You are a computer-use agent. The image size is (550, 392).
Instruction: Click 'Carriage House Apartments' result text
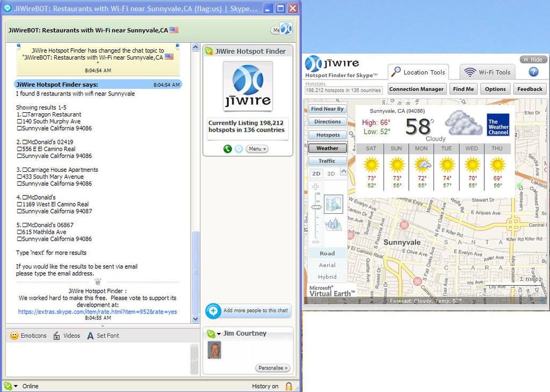pos(63,170)
